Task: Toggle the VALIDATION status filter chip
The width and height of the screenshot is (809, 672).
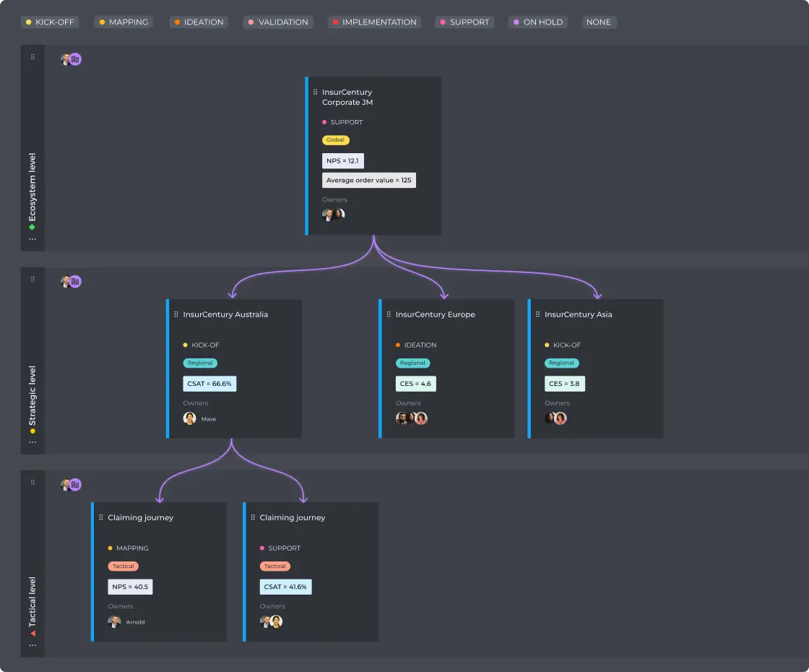Action: coord(278,22)
